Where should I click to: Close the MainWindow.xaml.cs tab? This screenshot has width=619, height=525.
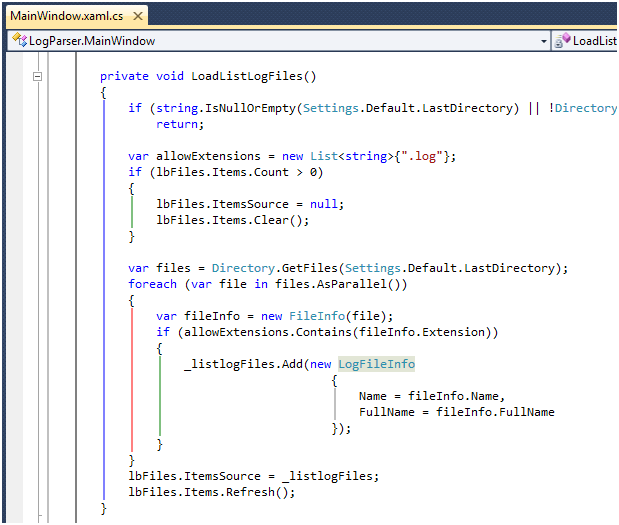point(138,16)
